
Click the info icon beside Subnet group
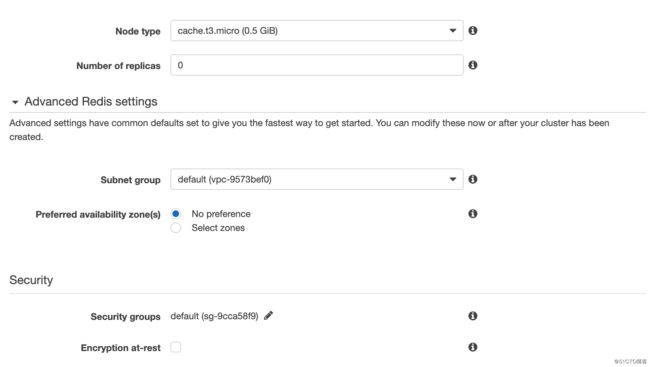pyautogui.click(x=473, y=179)
